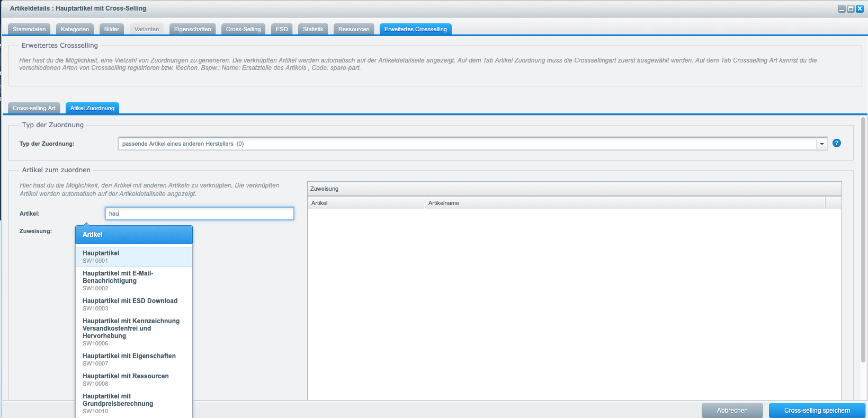Viewport: 868px width, 418px height.
Task: Select the Atikel Zuordnung subtab
Action: [x=92, y=108]
